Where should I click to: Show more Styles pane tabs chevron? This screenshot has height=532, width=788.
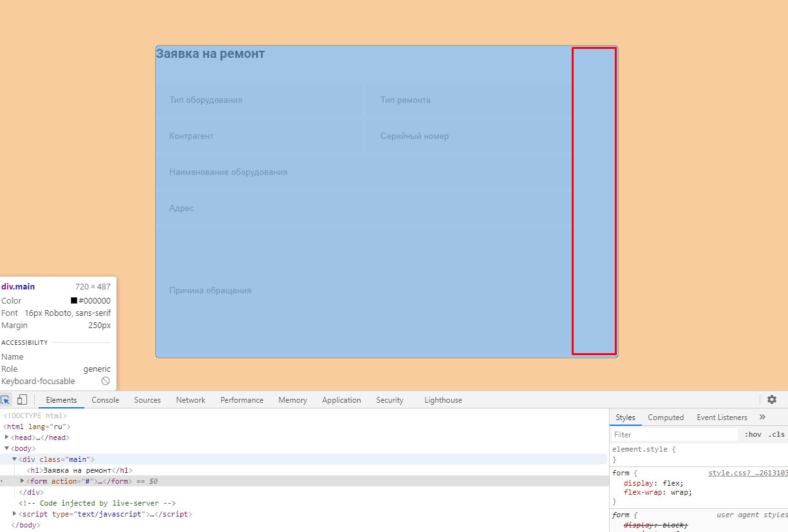763,417
